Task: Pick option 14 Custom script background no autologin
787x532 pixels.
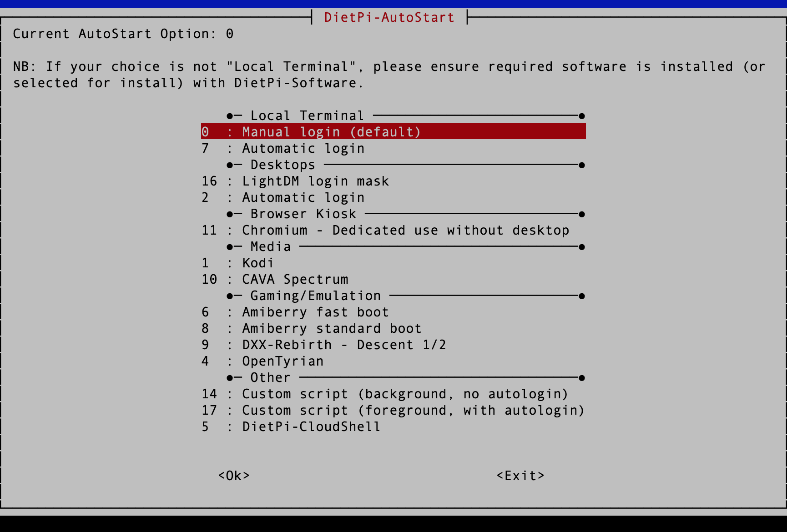Action: [393, 394]
